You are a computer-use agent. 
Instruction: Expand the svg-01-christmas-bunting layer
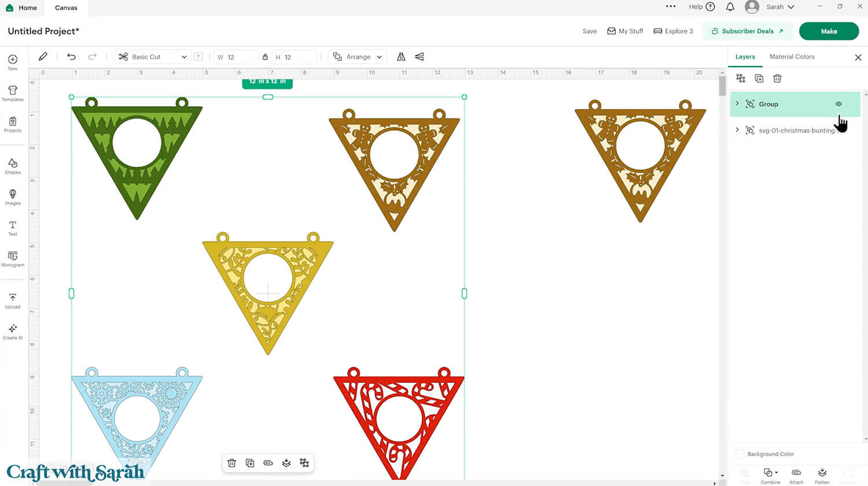[737, 130]
